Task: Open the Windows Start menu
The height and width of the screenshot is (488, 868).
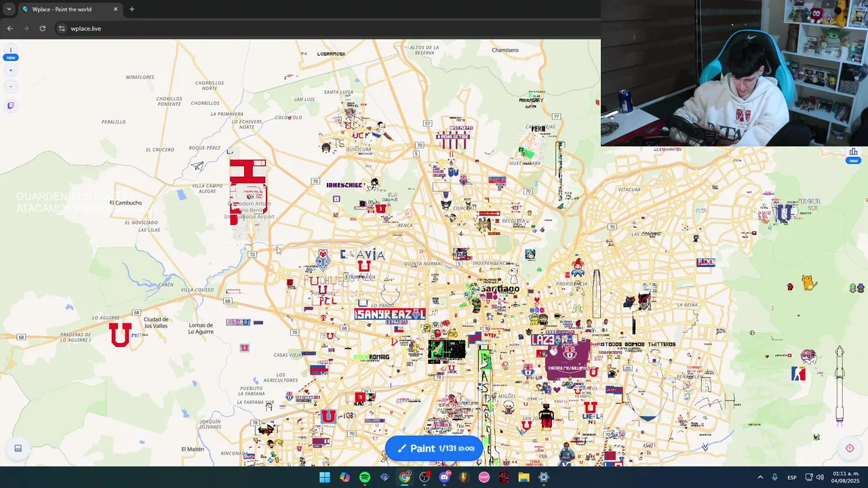Action: coord(325,477)
